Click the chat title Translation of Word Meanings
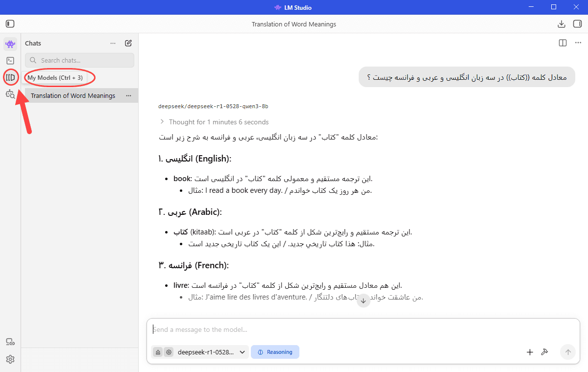The height and width of the screenshot is (372, 588). pos(294,24)
